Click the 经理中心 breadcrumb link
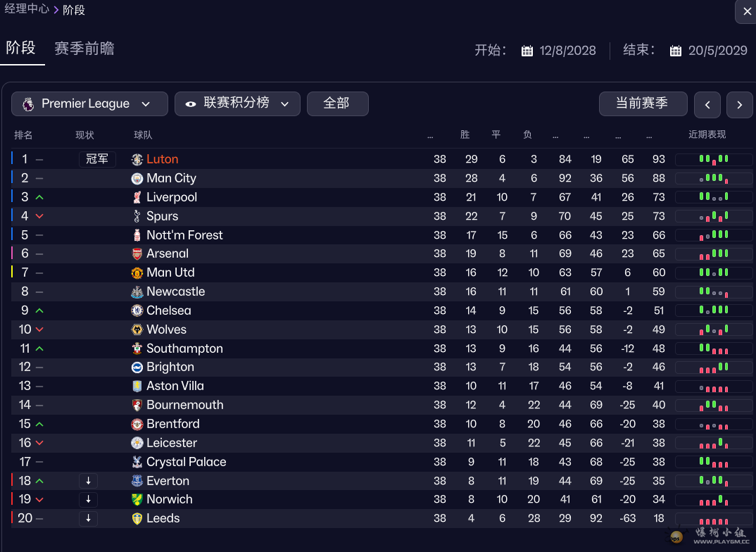This screenshot has height=552, width=756. point(27,9)
